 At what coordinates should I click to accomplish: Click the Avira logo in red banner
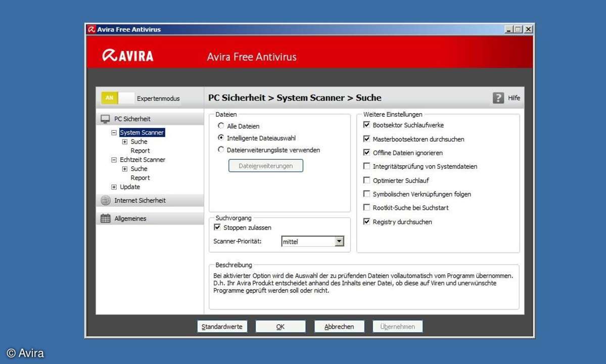coord(128,56)
